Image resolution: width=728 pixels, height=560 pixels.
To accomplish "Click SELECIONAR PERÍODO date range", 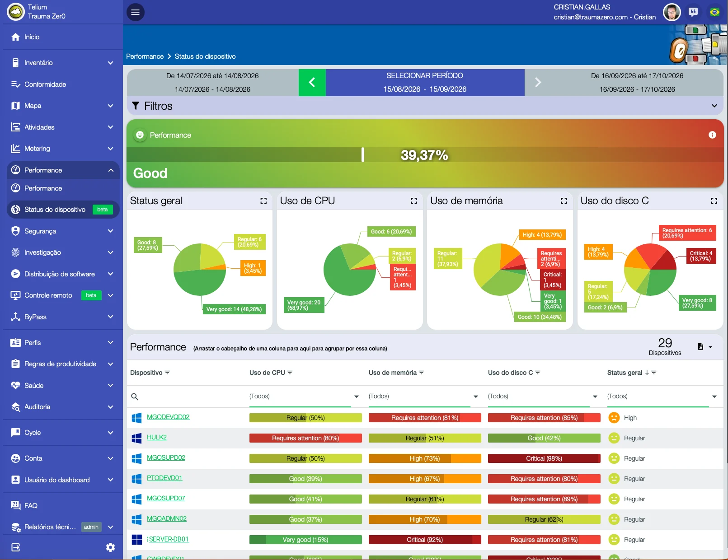I will [425, 83].
